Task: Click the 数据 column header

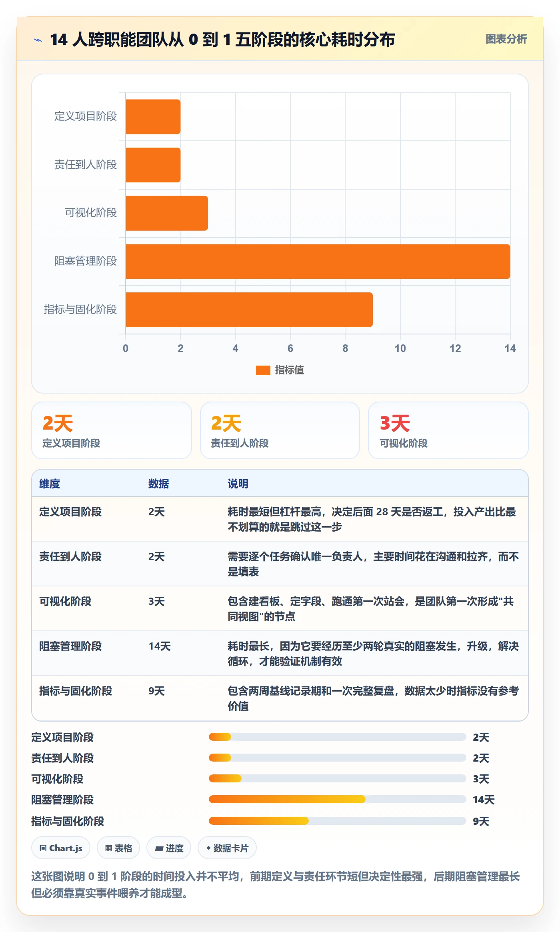Action: tap(159, 484)
